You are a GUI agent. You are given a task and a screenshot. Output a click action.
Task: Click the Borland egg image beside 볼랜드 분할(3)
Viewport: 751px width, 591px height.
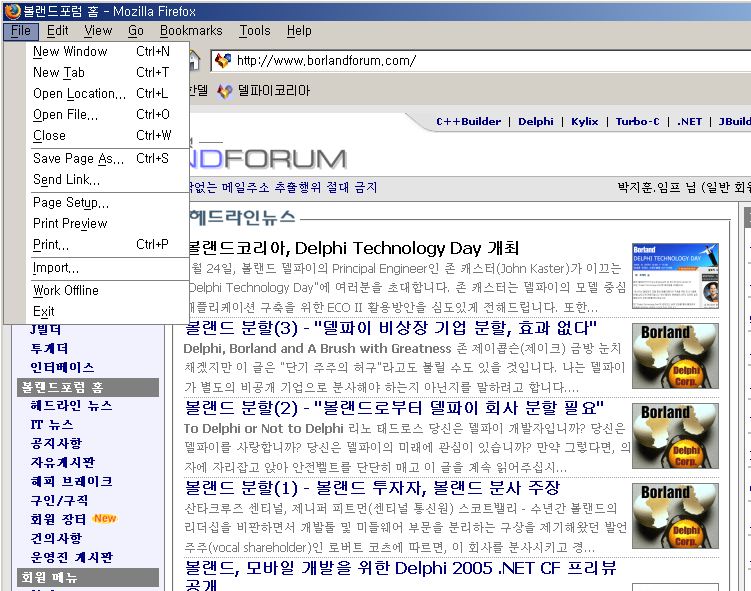(674, 355)
